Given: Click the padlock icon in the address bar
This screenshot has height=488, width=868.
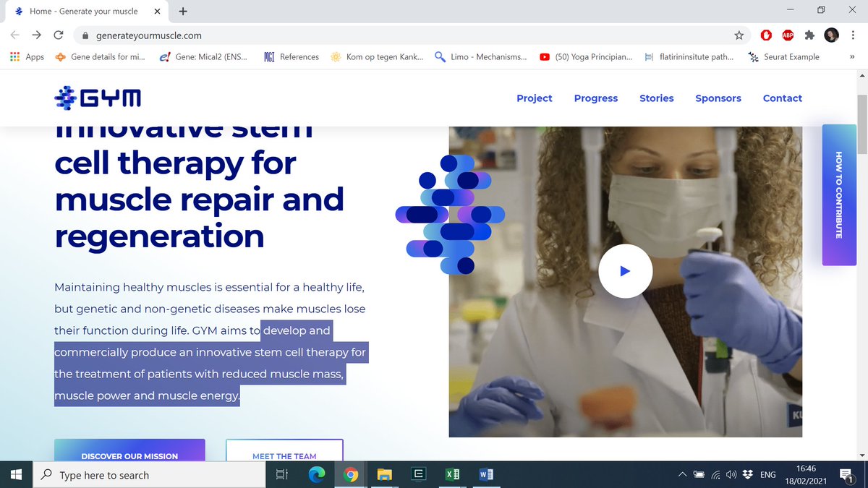Looking at the screenshot, I should pos(85,34).
